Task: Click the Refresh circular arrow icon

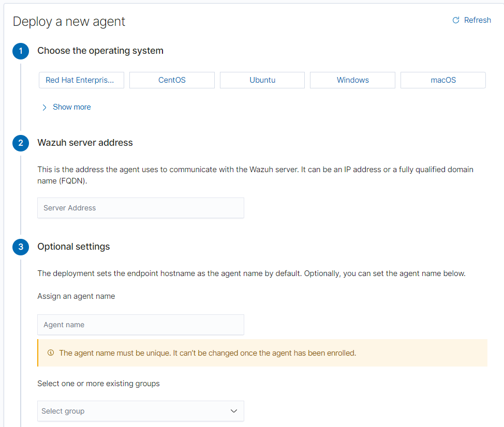Action: point(456,20)
